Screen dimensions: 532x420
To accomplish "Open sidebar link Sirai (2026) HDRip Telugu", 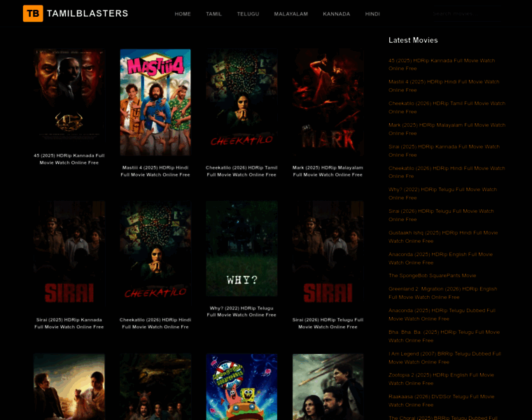I will tap(441, 215).
